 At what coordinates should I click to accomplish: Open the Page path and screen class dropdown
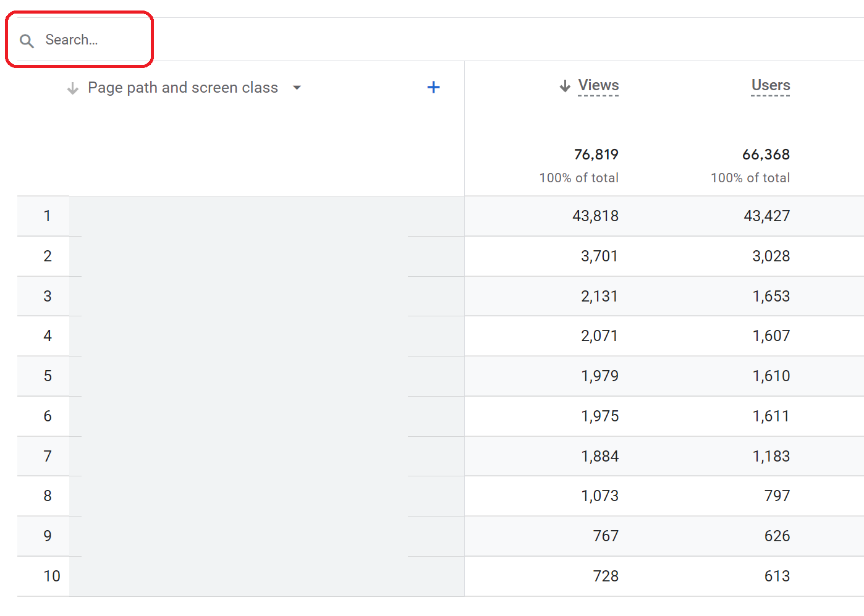tap(297, 88)
